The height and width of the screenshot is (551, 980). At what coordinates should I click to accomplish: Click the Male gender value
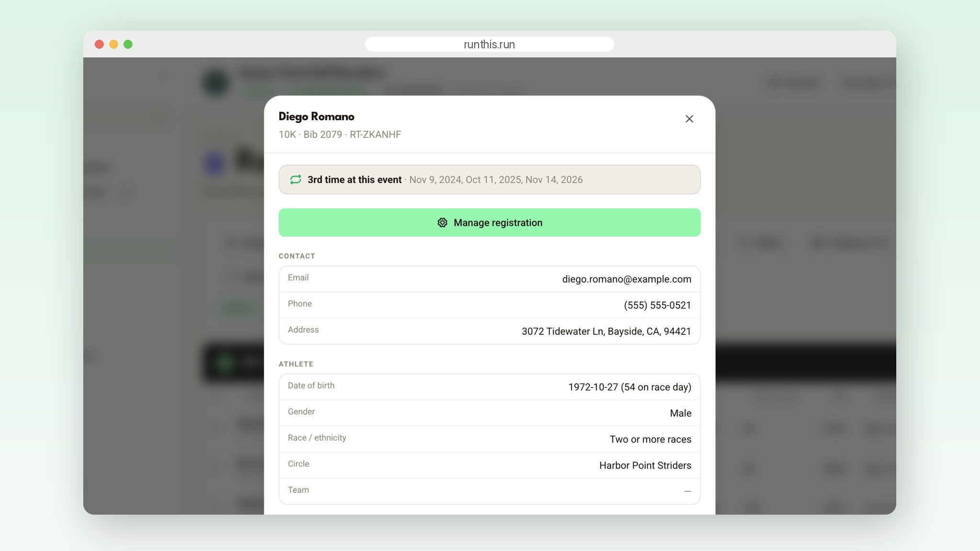point(680,413)
